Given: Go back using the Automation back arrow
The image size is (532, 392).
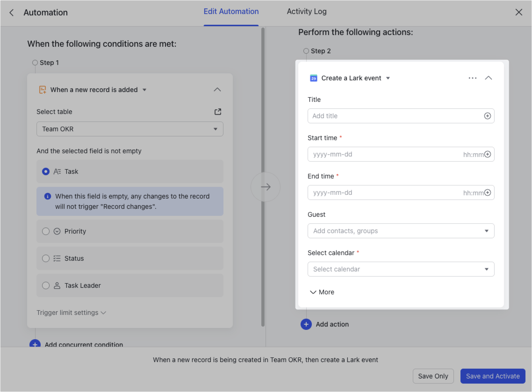Looking at the screenshot, I should point(12,13).
